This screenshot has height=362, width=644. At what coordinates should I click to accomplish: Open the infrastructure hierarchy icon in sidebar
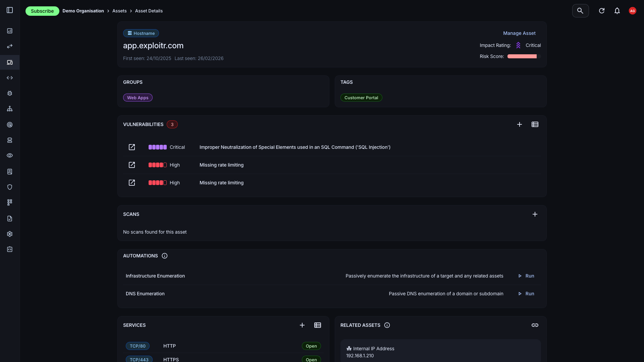tap(10, 109)
